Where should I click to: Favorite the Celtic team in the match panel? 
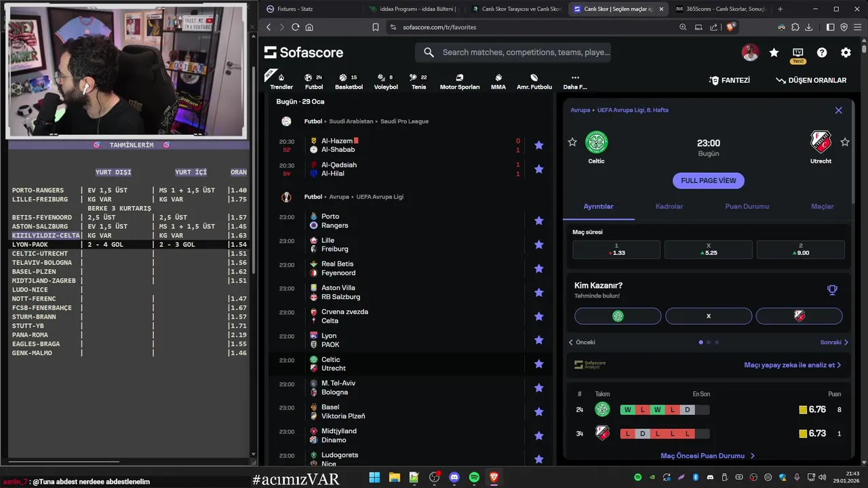point(572,142)
